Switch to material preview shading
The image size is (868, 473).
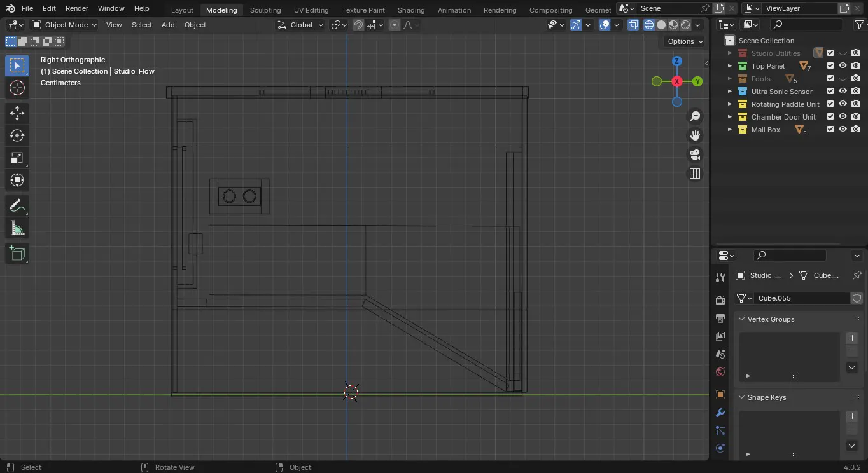(673, 25)
